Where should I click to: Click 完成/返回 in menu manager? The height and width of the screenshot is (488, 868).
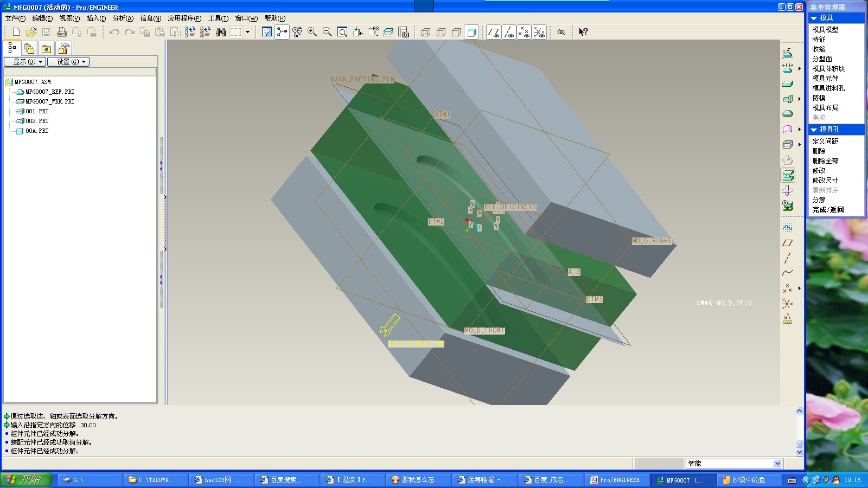828,210
